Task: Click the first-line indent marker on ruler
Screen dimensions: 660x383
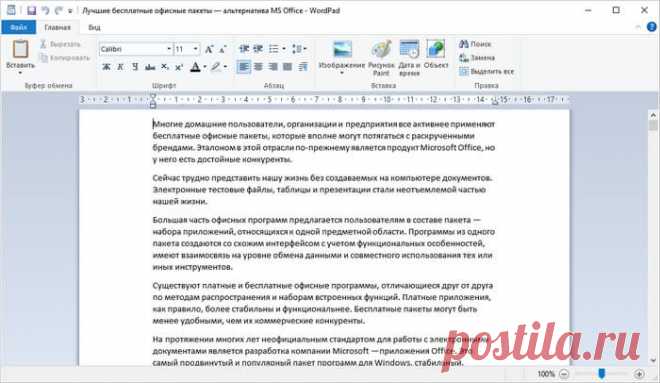Action: click(x=153, y=96)
